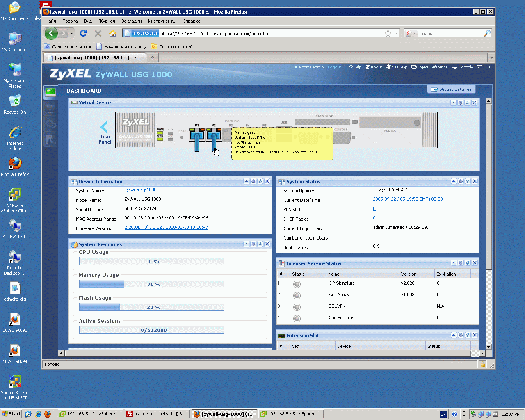The image size is (525, 420).
Task: Close the Device Information widget
Action: 267,181
